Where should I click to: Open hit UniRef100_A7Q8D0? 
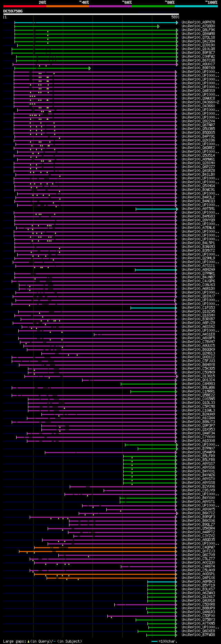tap(198, 26)
